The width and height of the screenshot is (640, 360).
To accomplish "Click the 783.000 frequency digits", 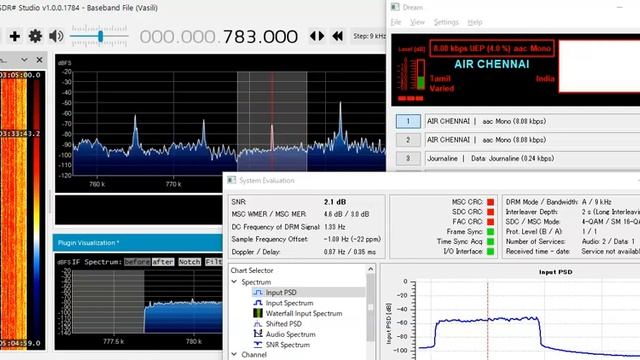I will click(x=260, y=37).
